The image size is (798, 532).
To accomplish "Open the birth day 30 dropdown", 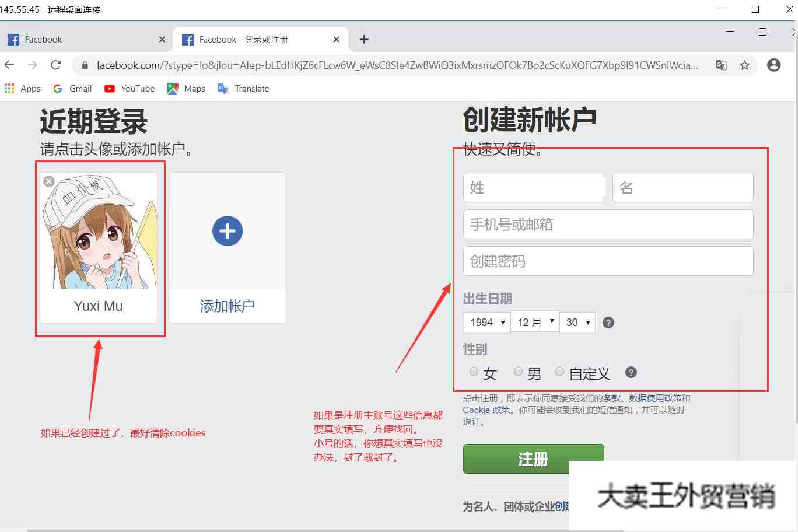I will point(577,322).
